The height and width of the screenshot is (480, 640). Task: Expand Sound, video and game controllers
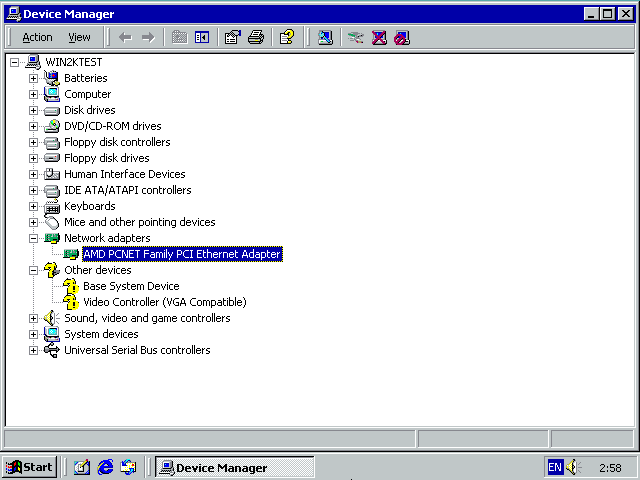click(x=33, y=318)
